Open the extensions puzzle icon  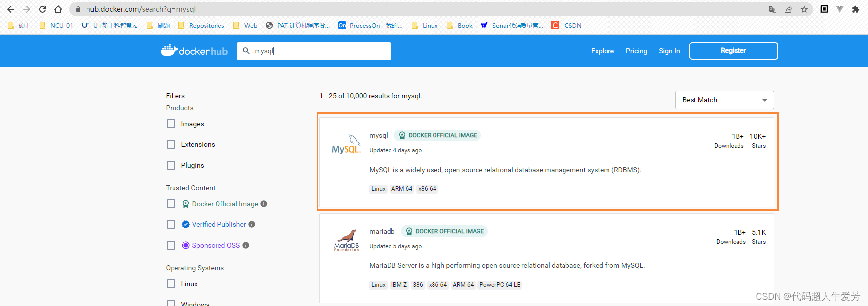856,9
